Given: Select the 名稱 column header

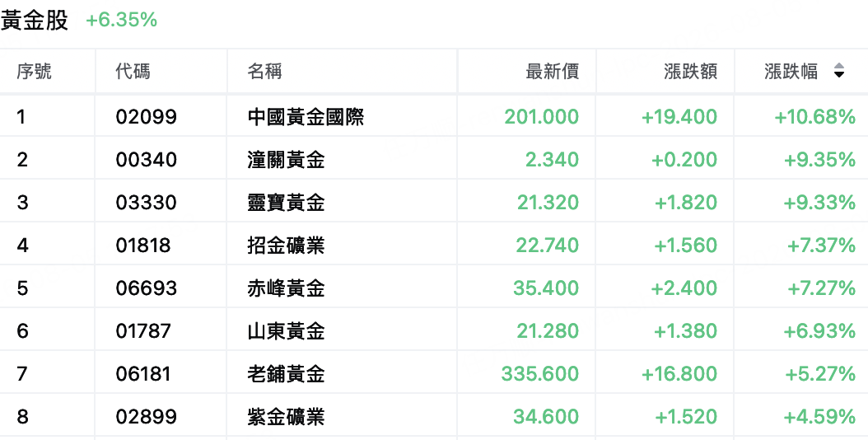Looking at the screenshot, I should (x=264, y=71).
